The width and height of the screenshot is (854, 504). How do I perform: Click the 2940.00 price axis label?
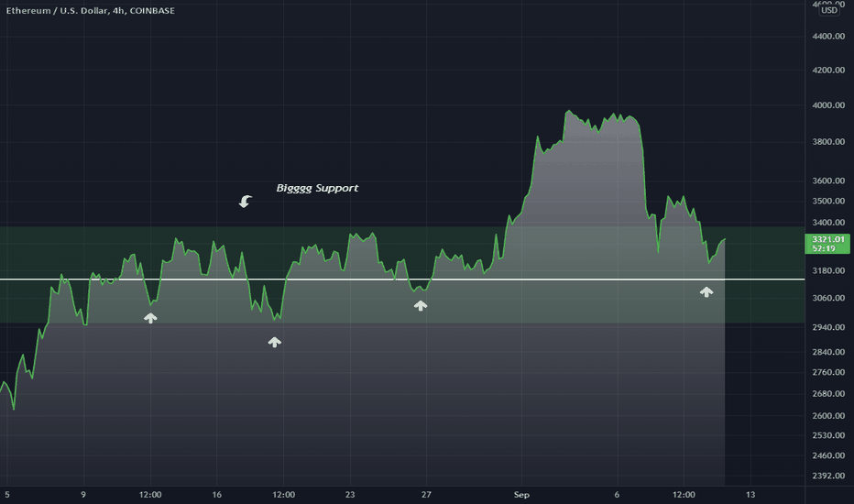828,327
